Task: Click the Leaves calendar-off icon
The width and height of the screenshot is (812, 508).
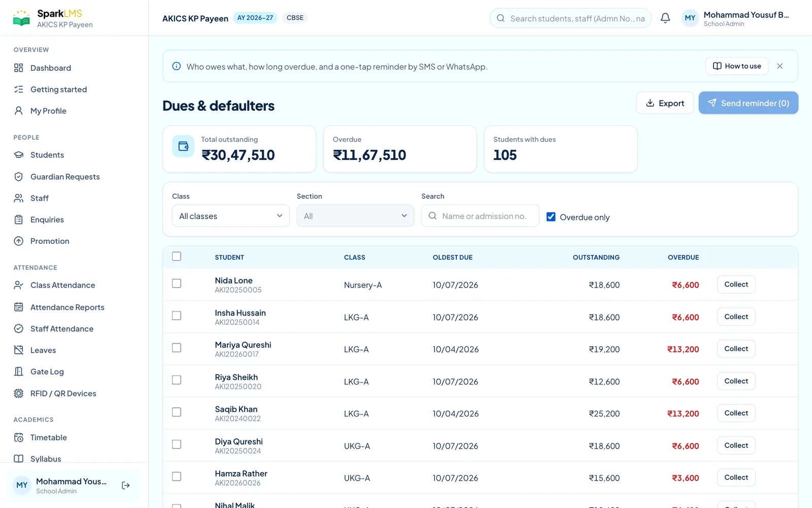Action: [19, 350]
